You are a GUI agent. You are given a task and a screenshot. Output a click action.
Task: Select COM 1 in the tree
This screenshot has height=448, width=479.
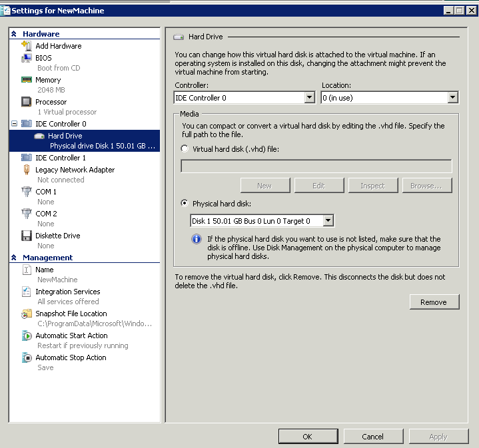tap(46, 192)
